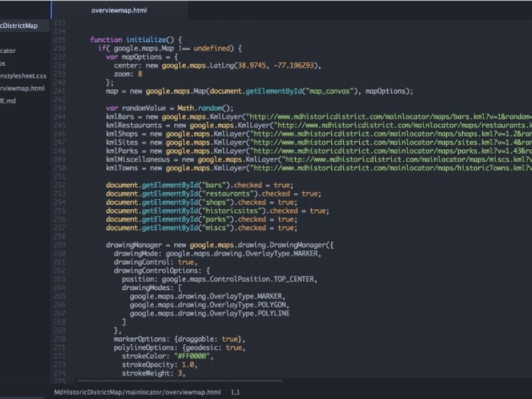
Task: Expand the folder listed below mainlocator
Action: click(5, 64)
